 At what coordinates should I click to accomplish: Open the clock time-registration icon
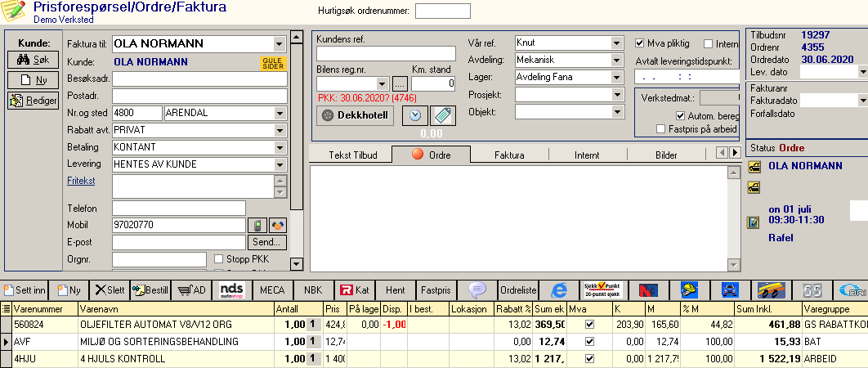[x=414, y=115]
